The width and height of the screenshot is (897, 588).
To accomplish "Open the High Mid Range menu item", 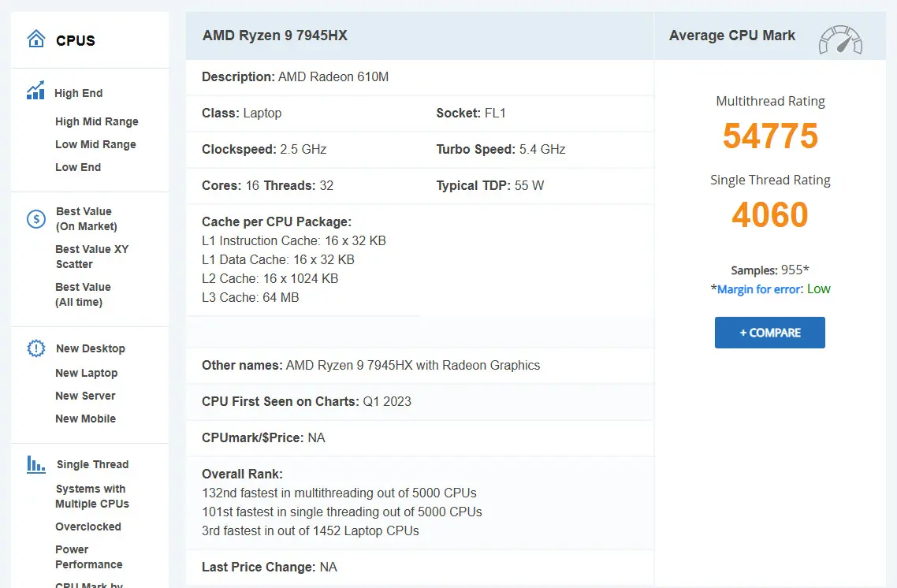I will point(96,121).
